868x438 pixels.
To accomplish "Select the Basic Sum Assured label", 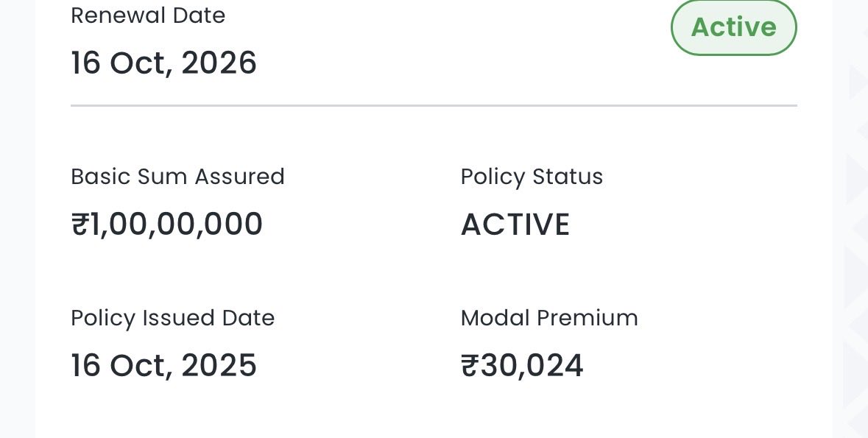I will tap(177, 177).
